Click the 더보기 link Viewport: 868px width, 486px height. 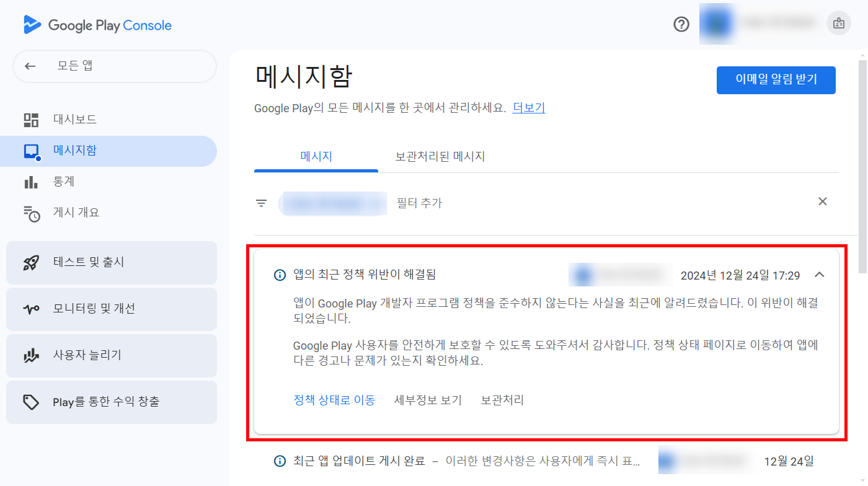coord(529,108)
